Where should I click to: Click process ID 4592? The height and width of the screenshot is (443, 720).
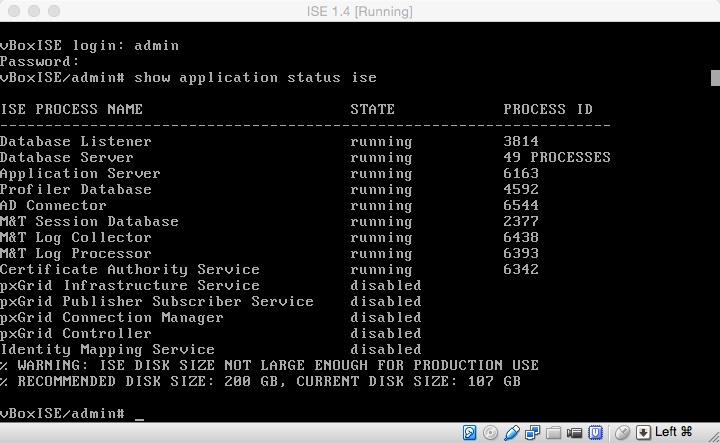pos(521,190)
